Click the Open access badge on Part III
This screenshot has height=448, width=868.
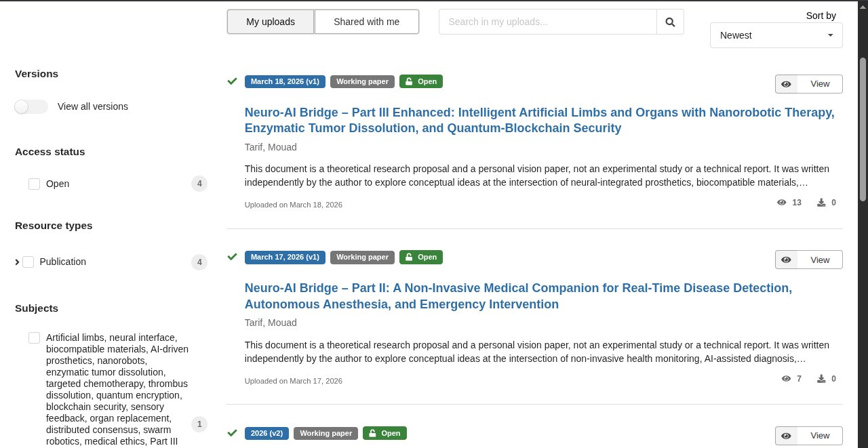tap(420, 81)
